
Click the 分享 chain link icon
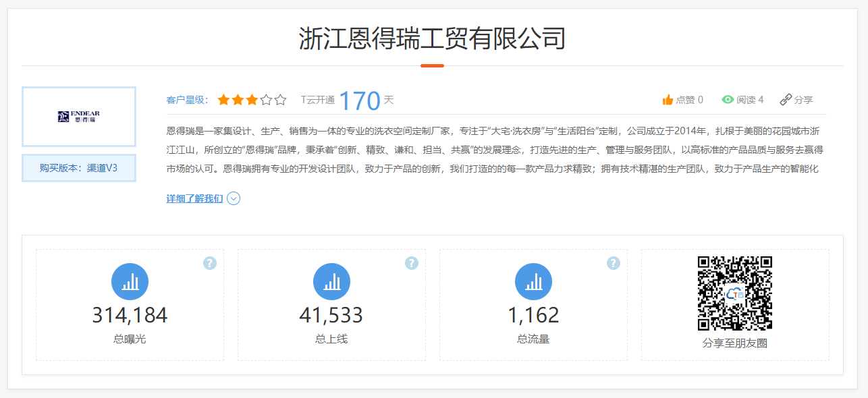(785, 100)
